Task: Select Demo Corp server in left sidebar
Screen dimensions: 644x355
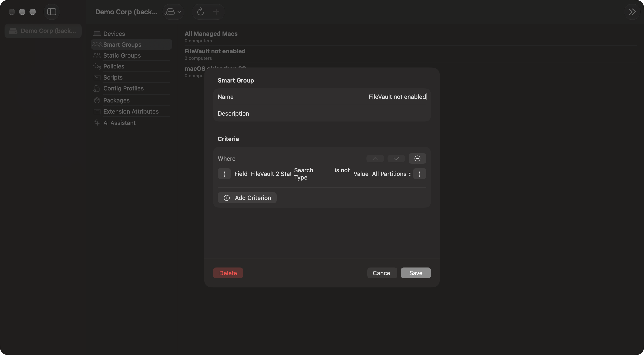Action: pos(43,31)
